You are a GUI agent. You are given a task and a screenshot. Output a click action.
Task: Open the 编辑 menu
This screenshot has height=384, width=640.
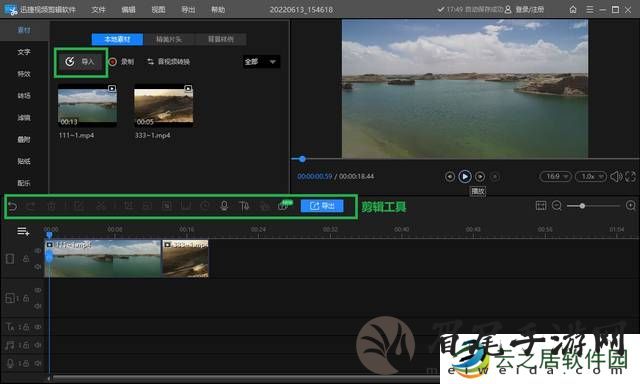(128, 9)
